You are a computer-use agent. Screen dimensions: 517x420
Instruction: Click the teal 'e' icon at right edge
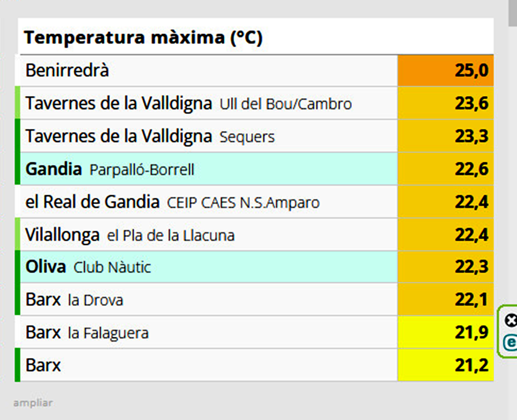point(511,342)
